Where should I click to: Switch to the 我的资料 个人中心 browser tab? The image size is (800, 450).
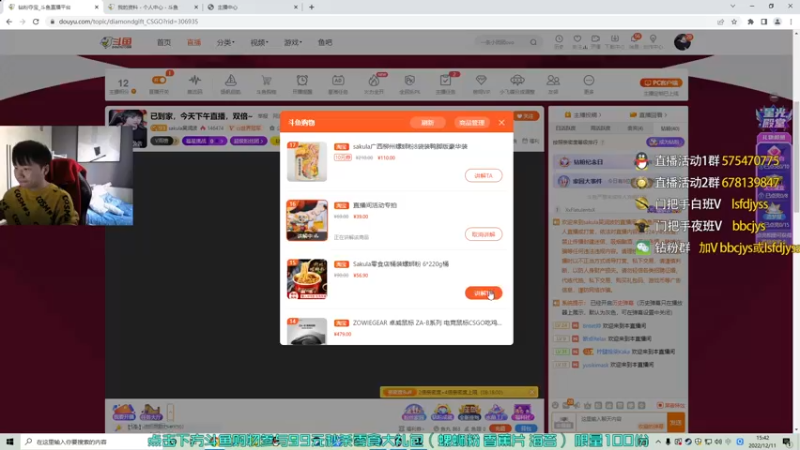pos(152,7)
